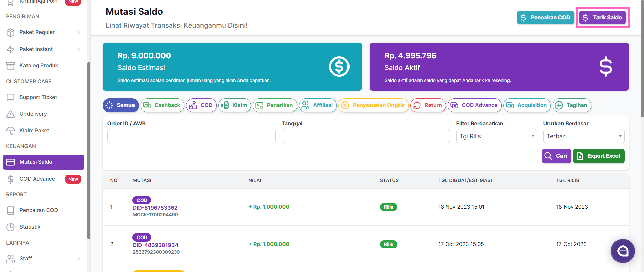This screenshot has height=272, width=644.
Task: Click the Tarik Saldo button
Action: 602,17
